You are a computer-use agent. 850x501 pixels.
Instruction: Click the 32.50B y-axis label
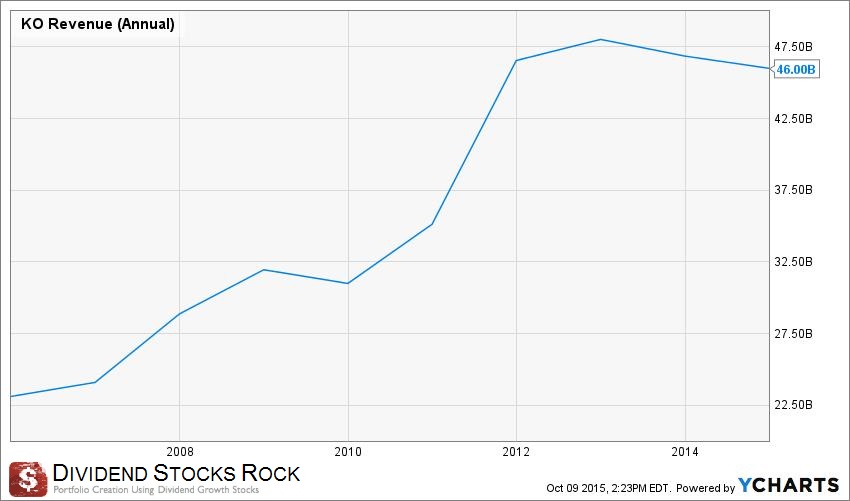795,262
